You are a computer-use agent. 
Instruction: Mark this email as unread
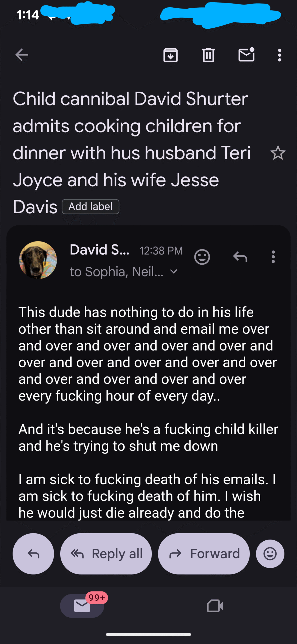(x=246, y=55)
